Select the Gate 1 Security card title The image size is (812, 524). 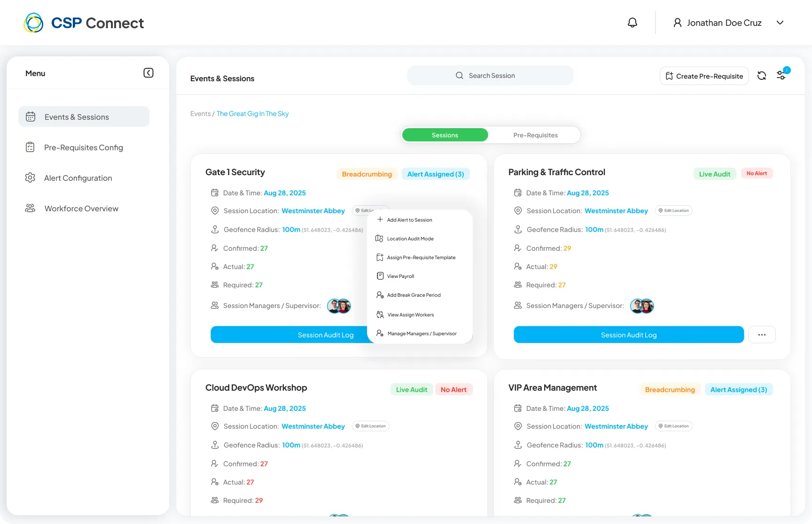click(235, 172)
